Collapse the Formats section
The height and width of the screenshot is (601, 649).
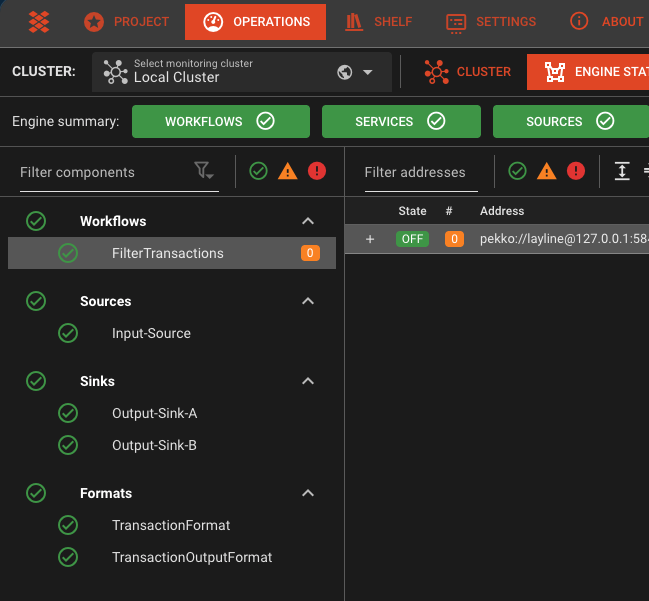coord(308,493)
